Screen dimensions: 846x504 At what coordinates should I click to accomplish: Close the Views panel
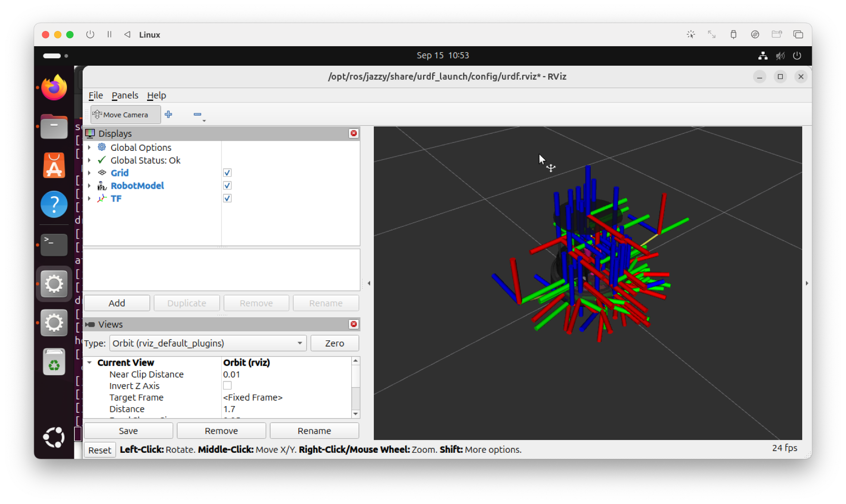tap(354, 324)
